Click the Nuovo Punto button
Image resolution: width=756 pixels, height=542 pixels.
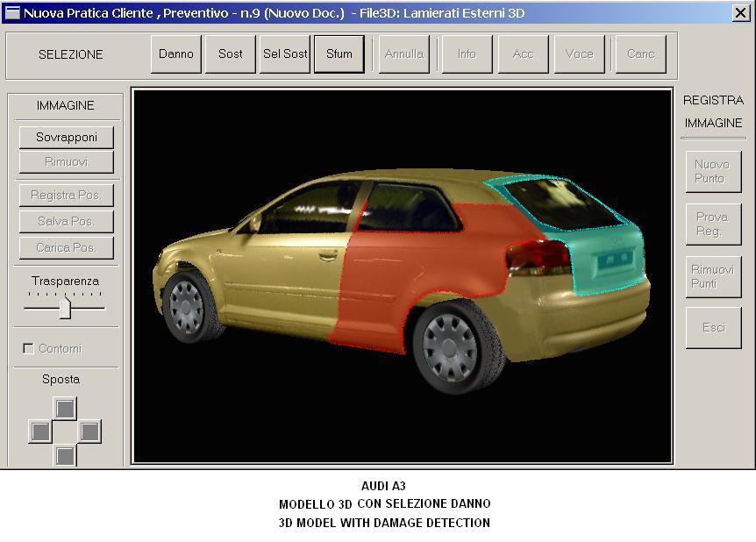point(714,172)
